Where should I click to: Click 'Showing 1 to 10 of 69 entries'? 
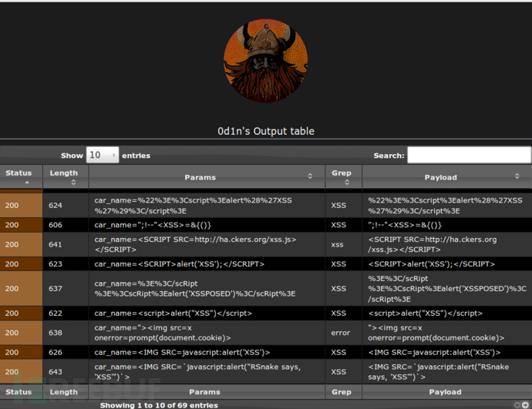click(x=159, y=405)
